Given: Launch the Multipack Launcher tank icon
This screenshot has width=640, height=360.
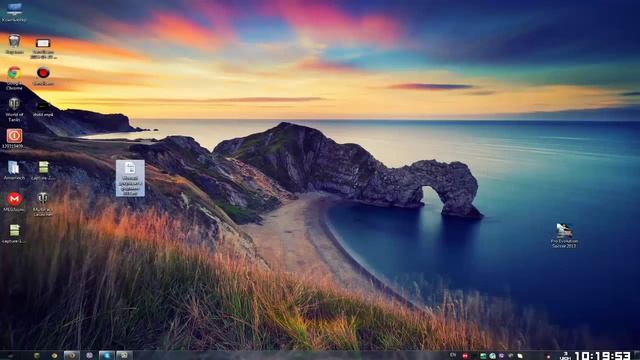Looking at the screenshot, I should pyautogui.click(x=43, y=204).
